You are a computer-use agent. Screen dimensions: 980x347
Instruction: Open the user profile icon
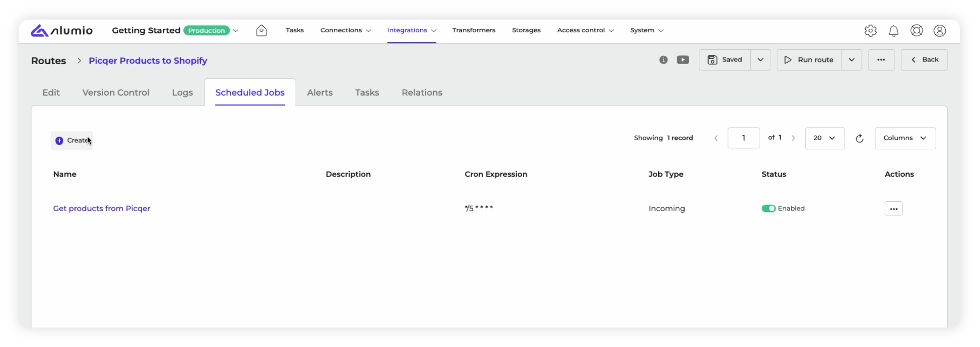939,31
